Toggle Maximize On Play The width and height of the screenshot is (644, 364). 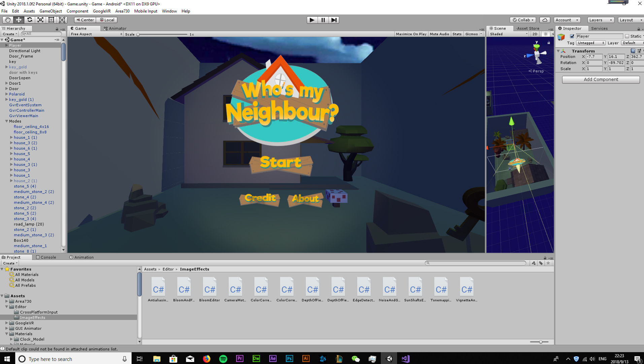point(411,34)
